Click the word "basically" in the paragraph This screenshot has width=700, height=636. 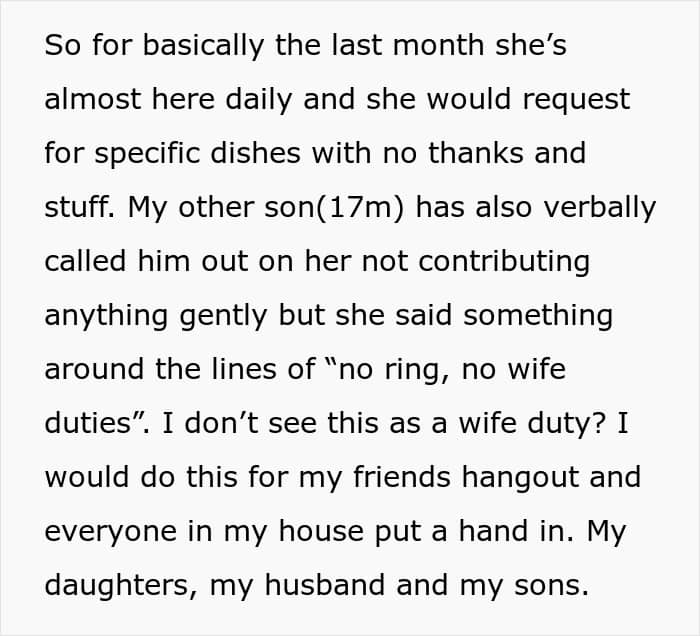(x=203, y=46)
